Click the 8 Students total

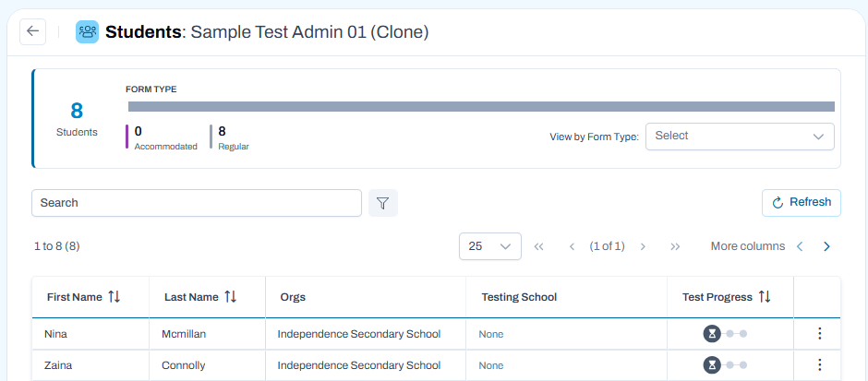[x=77, y=118]
